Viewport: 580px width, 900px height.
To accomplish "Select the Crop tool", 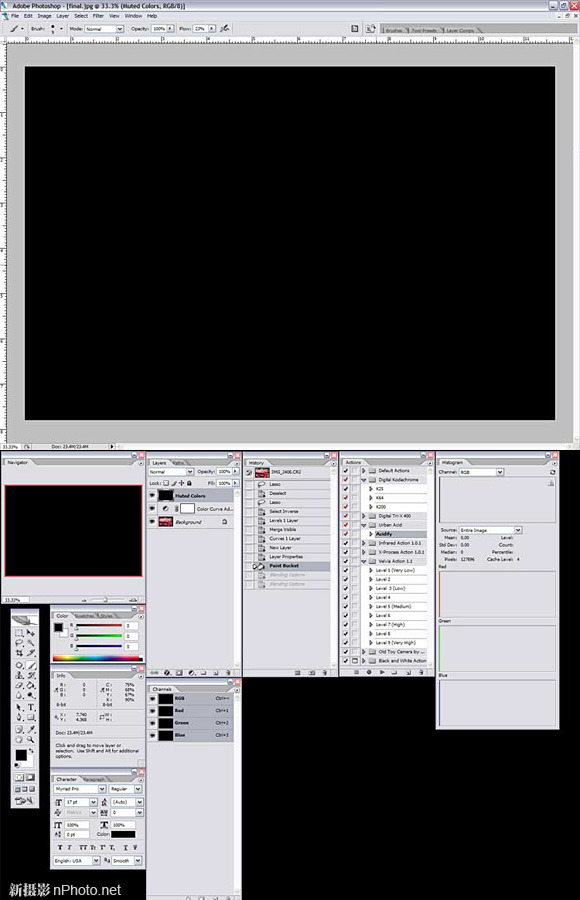I will [19, 653].
